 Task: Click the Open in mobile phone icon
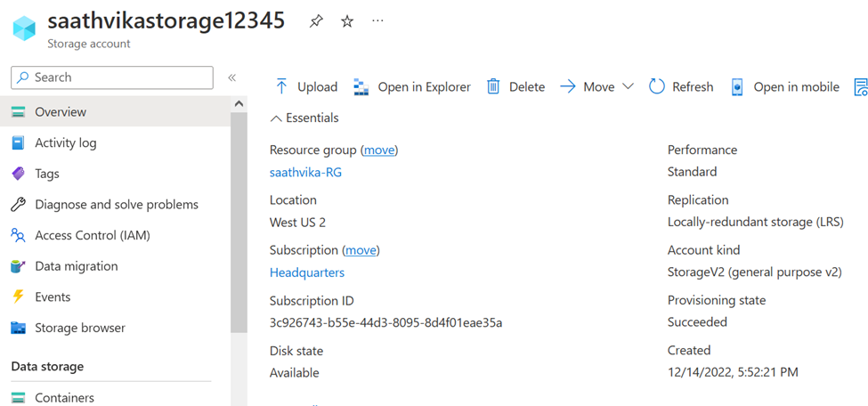tap(737, 87)
